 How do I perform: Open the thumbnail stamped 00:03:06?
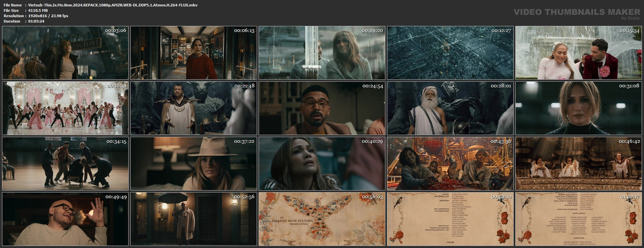[65, 53]
